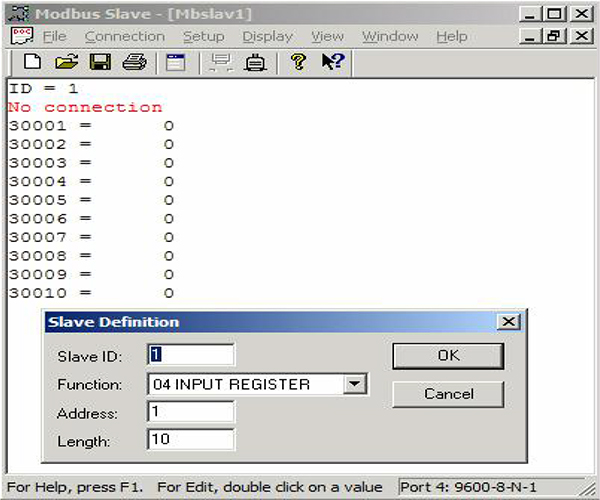Image resolution: width=600 pixels, height=500 pixels.
Task: Expand the Function dropdown arrow
Action: [354, 384]
